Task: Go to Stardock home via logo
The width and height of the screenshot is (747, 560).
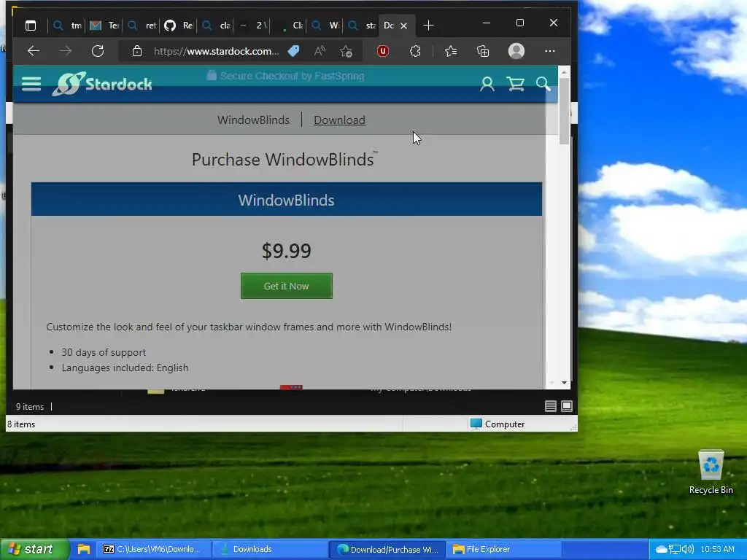Action: pyautogui.click(x=102, y=84)
